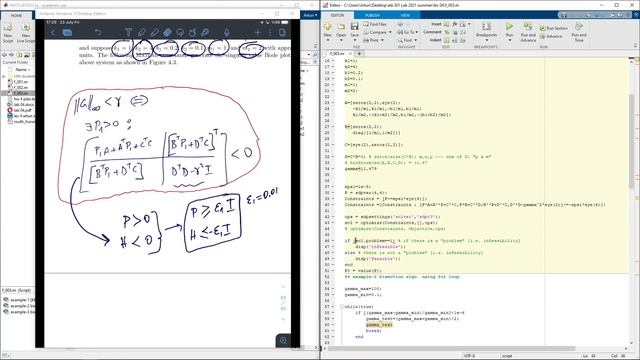Screen dimensions: 640x360
Task: Click the Editor horizontal scrollbar
Action: point(451,349)
